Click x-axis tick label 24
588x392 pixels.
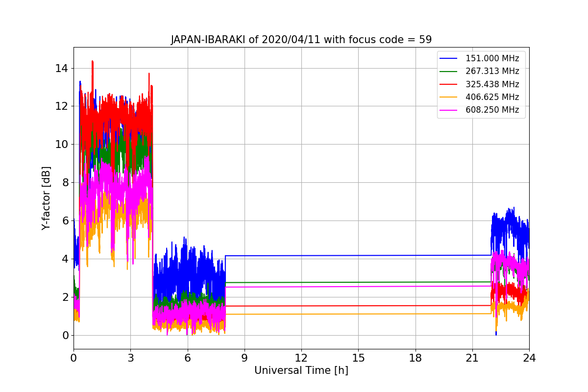[x=529, y=358]
